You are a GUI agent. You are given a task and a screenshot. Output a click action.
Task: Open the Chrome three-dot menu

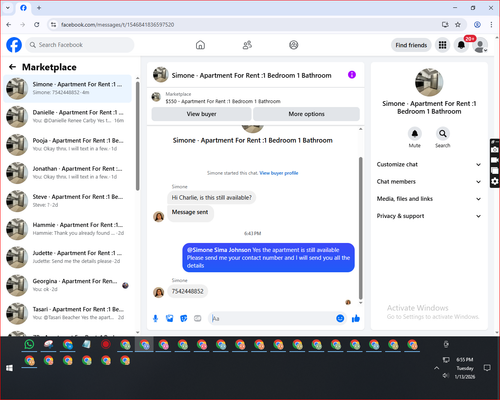(491, 25)
